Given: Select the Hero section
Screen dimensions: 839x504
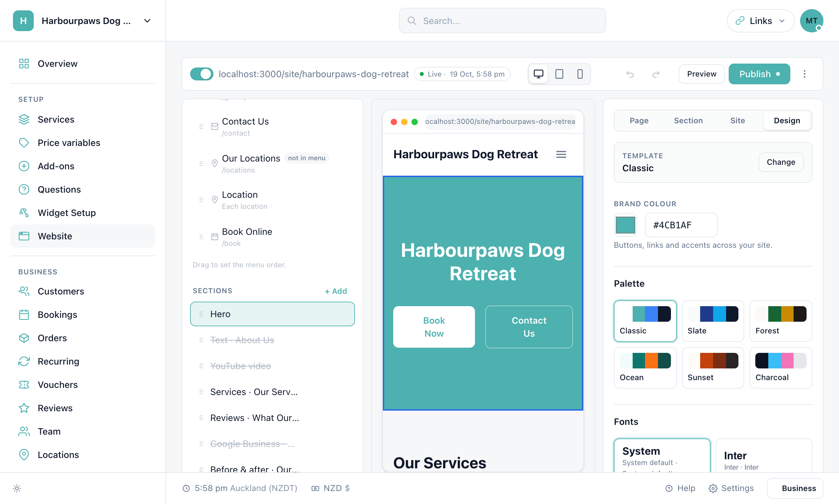Looking at the screenshot, I should 273,314.
